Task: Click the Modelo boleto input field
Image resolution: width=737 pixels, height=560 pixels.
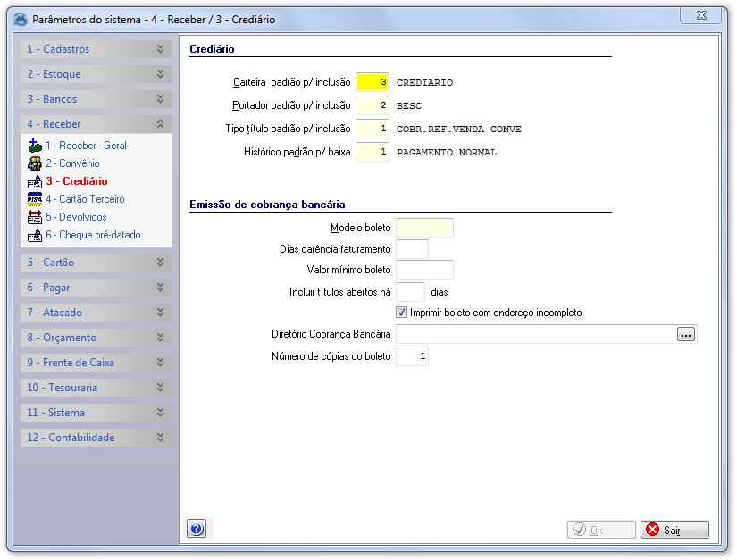Action: 424,228
